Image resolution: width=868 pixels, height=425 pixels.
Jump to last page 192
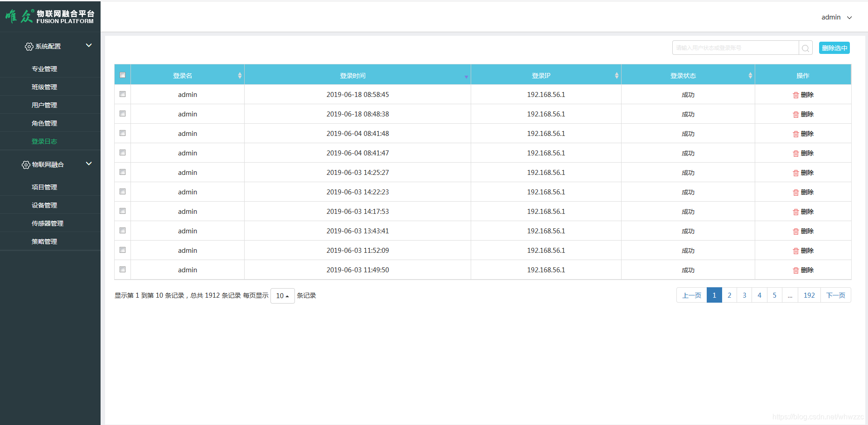[809, 295]
